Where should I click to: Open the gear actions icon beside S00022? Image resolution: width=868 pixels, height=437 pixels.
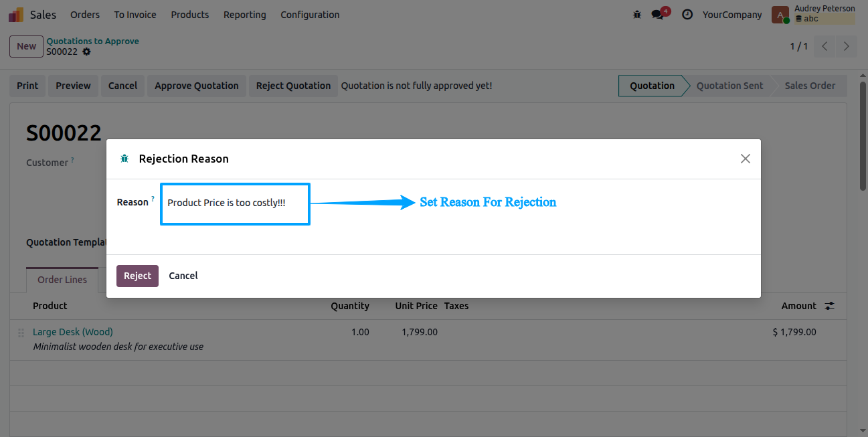pyautogui.click(x=86, y=52)
